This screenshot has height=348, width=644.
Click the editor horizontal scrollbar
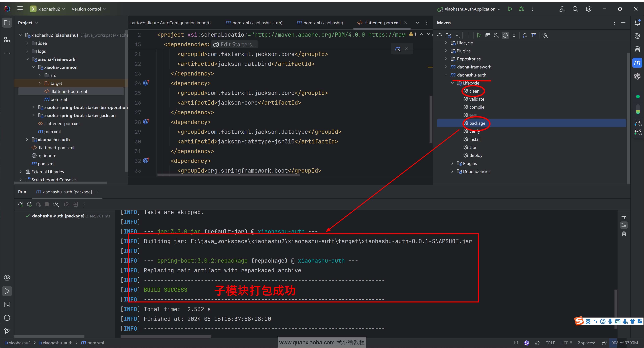click(229, 175)
